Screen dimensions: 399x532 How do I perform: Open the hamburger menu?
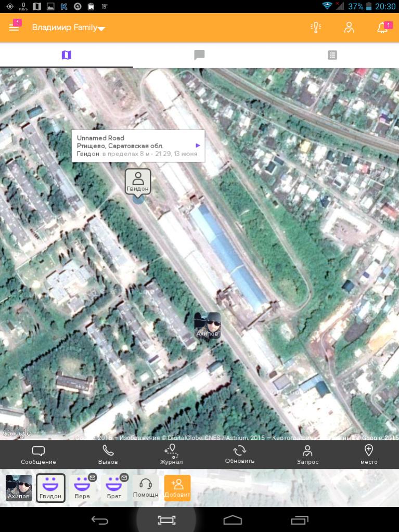coord(14,28)
